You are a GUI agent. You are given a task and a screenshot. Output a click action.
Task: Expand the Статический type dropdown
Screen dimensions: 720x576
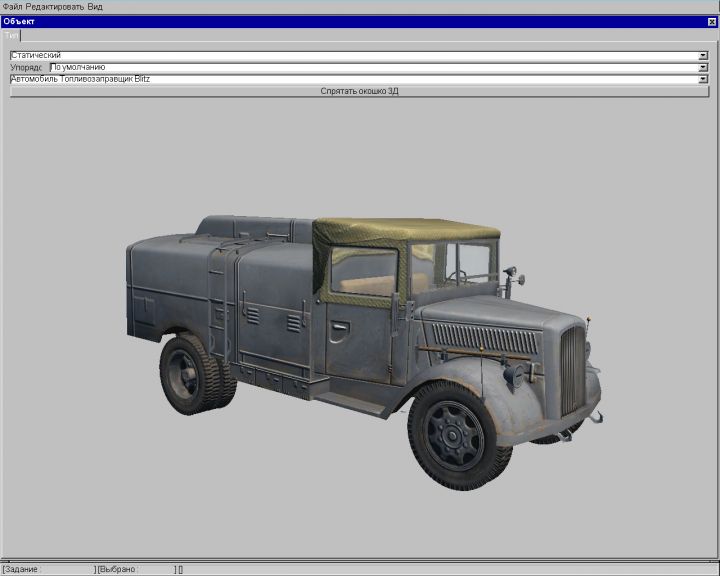[x=703, y=55]
